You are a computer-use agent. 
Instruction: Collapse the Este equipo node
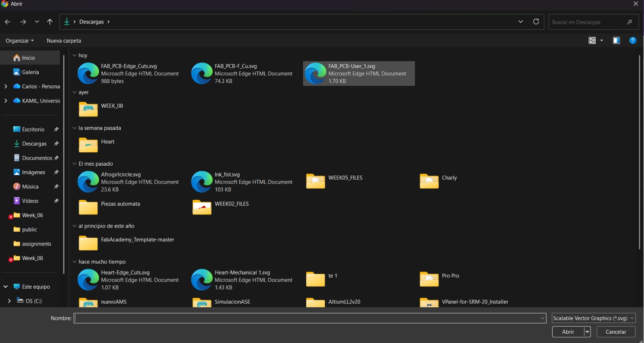[x=6, y=287]
